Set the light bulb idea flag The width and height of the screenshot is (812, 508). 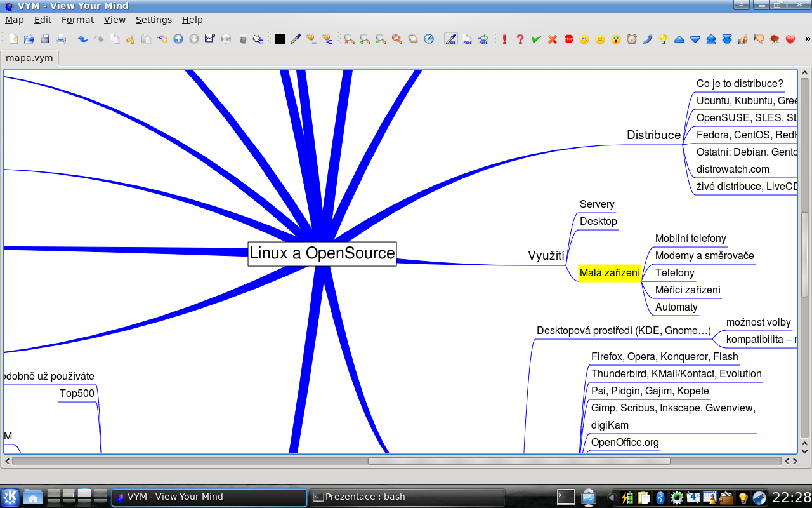click(x=664, y=39)
